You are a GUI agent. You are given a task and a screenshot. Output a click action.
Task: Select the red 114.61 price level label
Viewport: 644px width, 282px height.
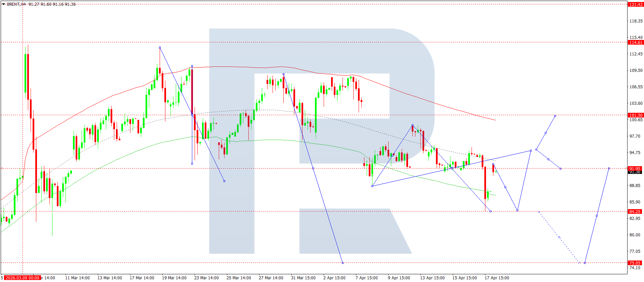click(x=635, y=42)
